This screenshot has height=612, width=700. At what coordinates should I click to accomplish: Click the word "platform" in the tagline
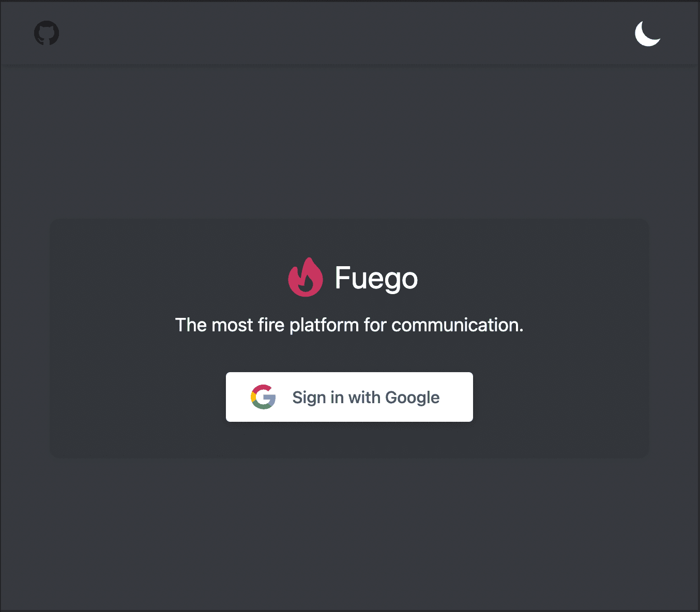click(324, 325)
